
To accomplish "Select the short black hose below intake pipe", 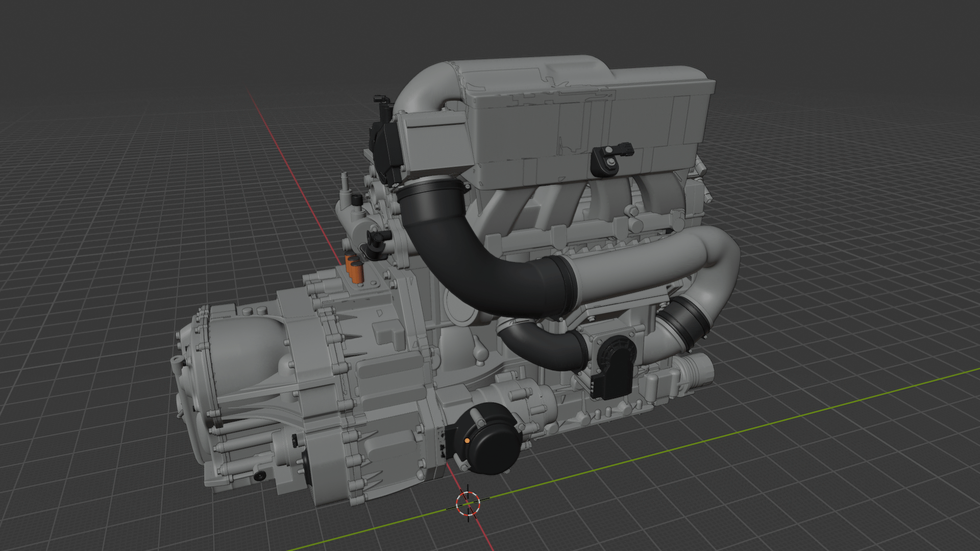I will click(x=544, y=345).
